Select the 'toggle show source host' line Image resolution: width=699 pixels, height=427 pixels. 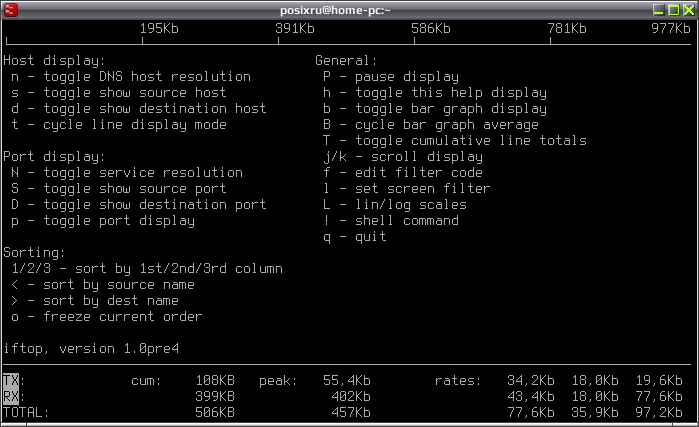point(119,93)
